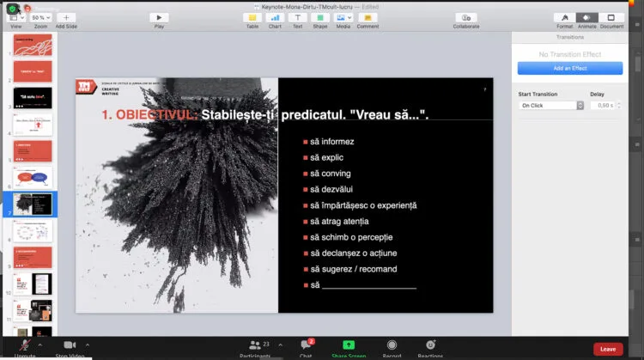This screenshot has width=644, height=360.
Task: Click the bullet 'să sugerez / recomand'
Action: coord(354,269)
